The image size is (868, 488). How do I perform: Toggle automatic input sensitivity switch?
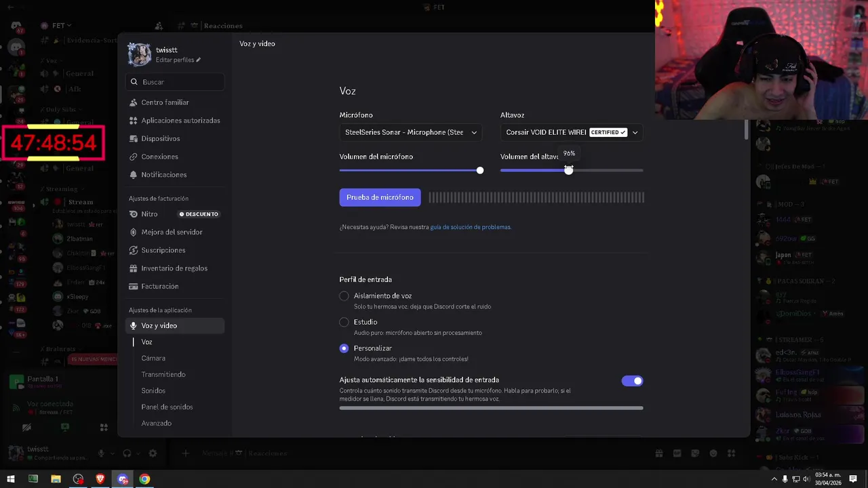point(632,381)
